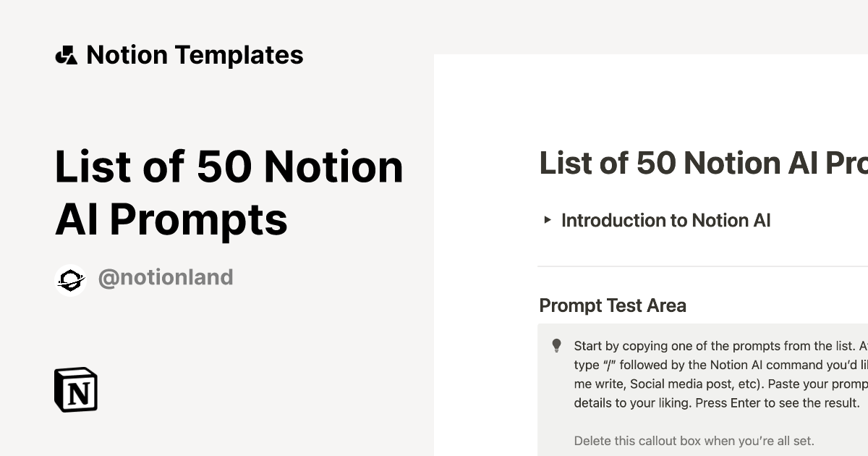Click the lightbulb icon in the callout

pyautogui.click(x=556, y=346)
